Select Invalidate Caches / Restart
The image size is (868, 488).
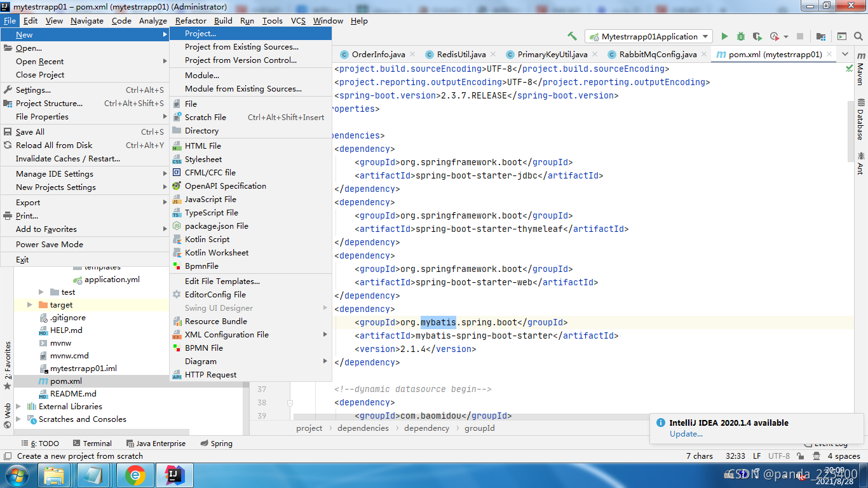click(x=85, y=159)
